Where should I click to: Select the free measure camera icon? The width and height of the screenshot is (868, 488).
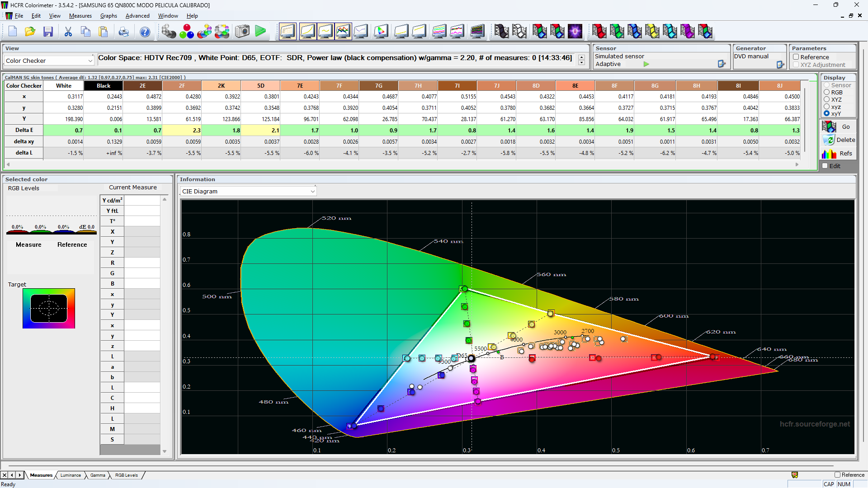[x=242, y=31]
